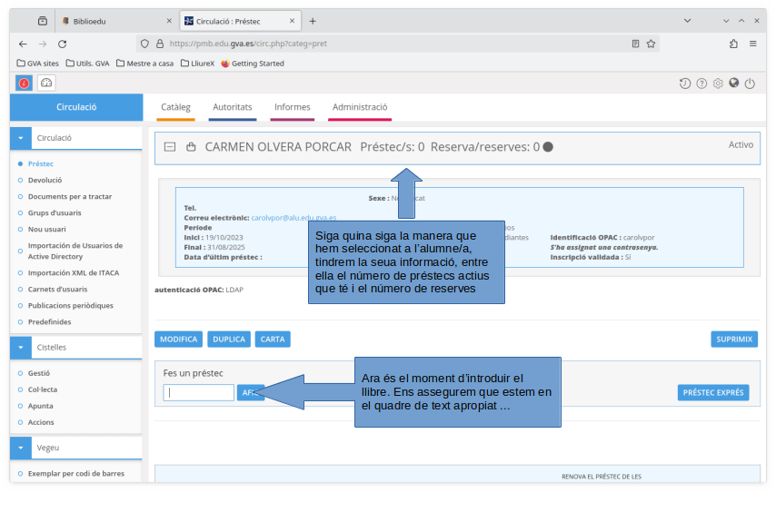Open Utils. GVA bookmark folder
Viewport: 776px width, 532px height.
87,64
